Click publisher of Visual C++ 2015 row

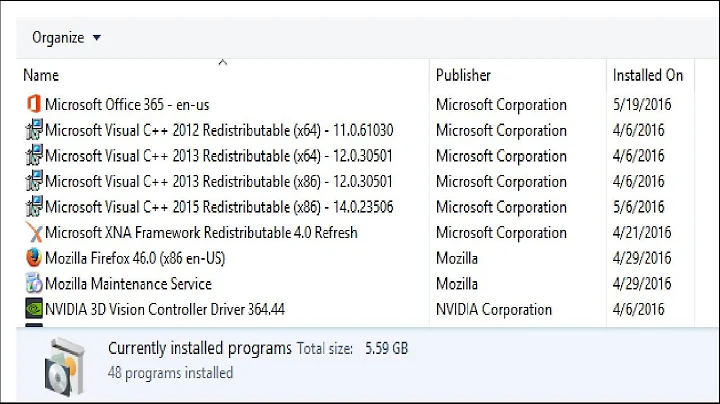(x=501, y=208)
